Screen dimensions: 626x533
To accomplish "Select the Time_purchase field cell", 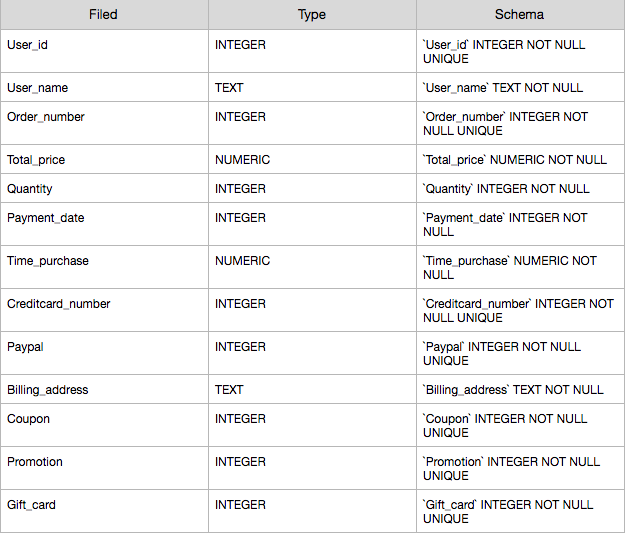I will [104, 267].
